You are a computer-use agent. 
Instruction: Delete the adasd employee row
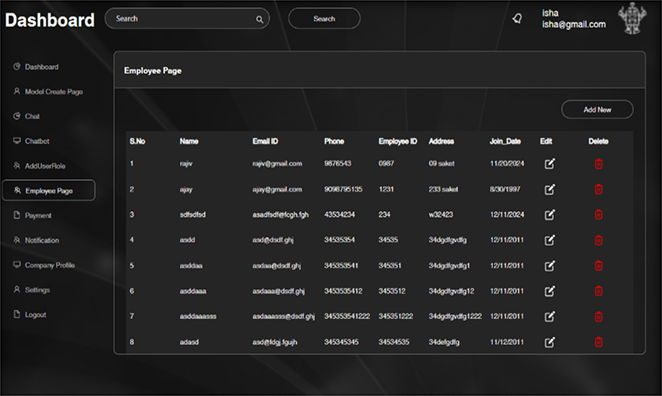pos(598,342)
